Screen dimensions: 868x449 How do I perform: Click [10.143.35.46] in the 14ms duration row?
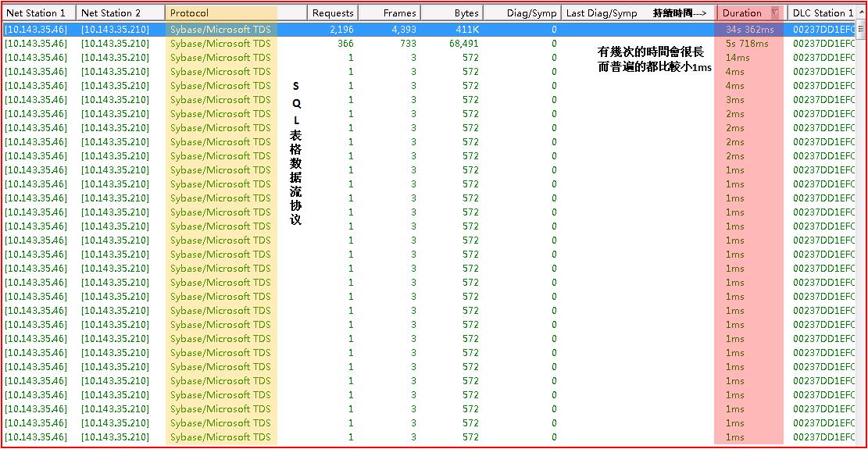(x=36, y=58)
